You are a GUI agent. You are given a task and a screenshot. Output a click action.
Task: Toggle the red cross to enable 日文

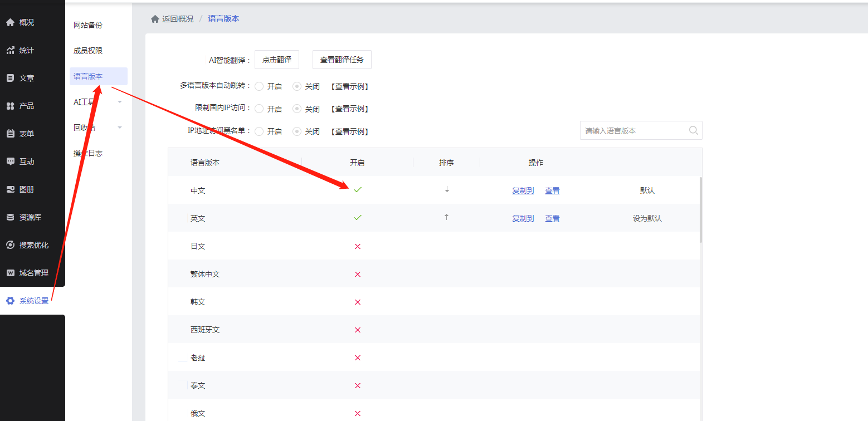point(358,246)
